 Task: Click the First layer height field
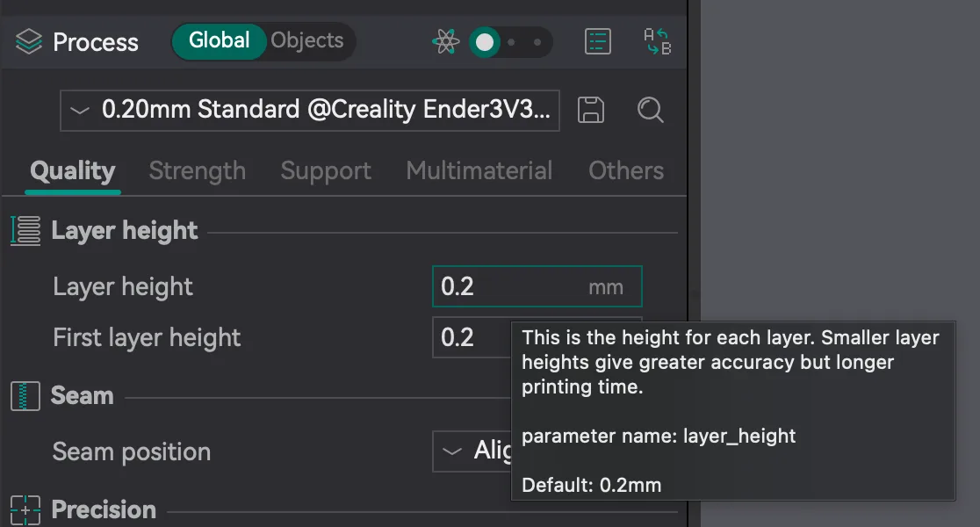tap(472, 337)
